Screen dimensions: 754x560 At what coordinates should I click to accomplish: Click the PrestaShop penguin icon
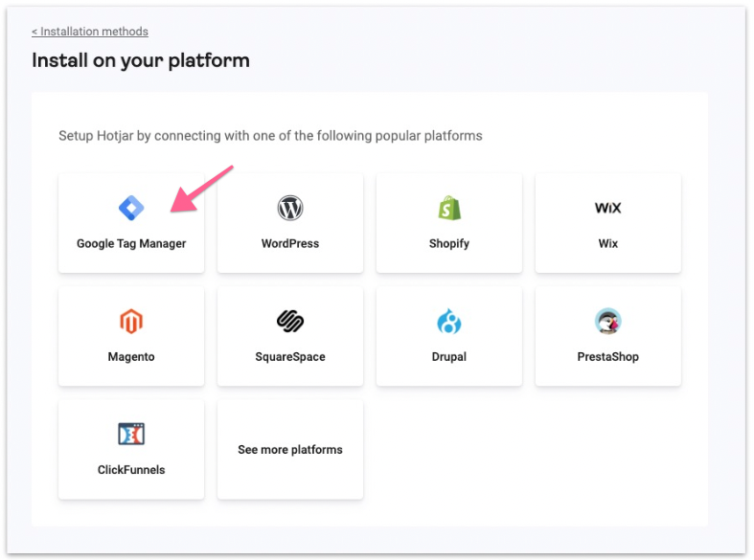click(x=608, y=322)
